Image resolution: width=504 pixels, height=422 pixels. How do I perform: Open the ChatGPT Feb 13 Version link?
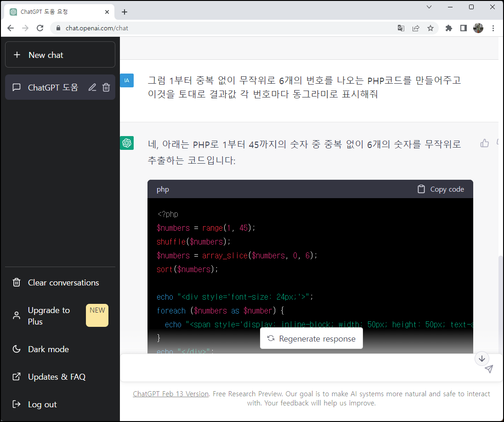(170, 393)
